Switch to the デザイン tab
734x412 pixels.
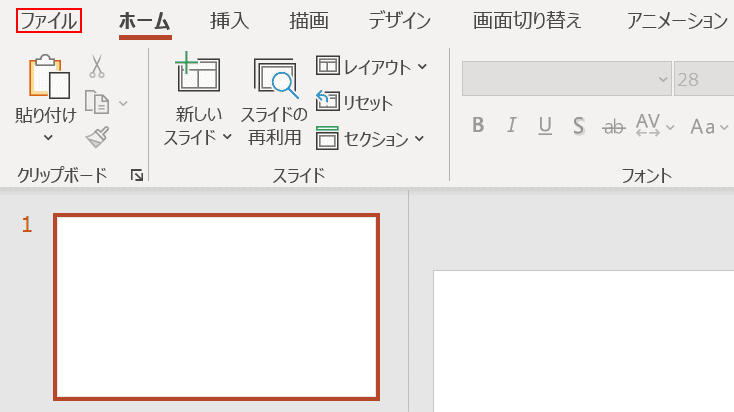coord(399,21)
